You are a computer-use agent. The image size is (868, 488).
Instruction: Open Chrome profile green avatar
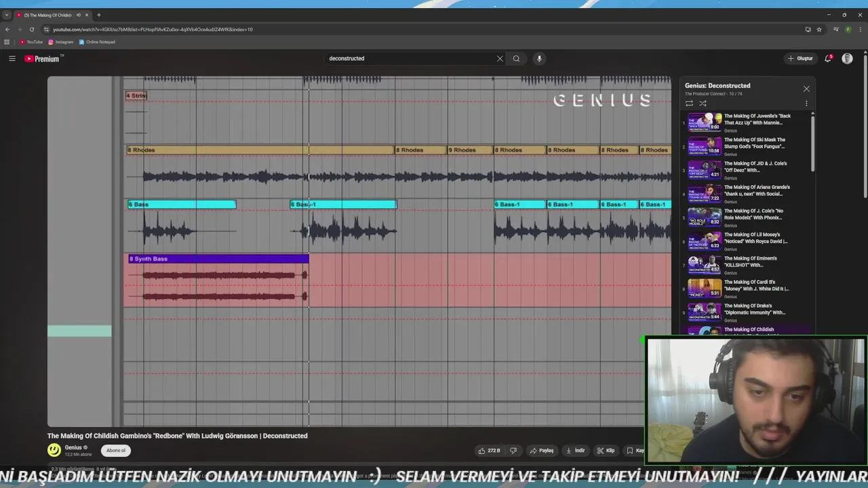click(x=848, y=30)
